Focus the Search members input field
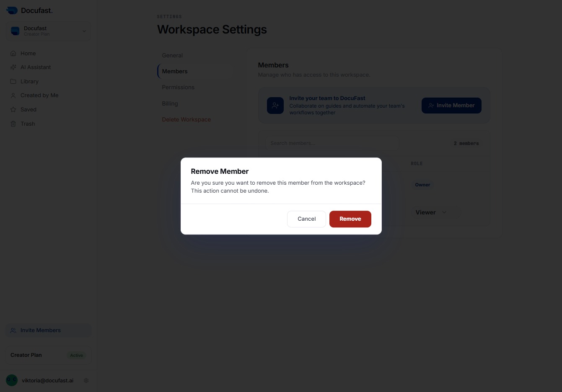Viewport: 562px width, 392px height. coord(332,143)
